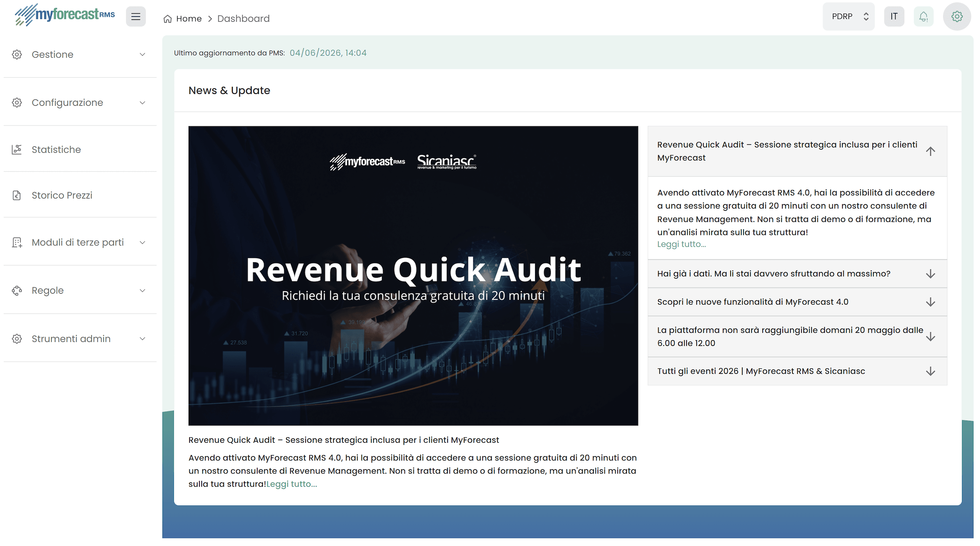Click the Strumenti admin gear icon

(x=17, y=339)
